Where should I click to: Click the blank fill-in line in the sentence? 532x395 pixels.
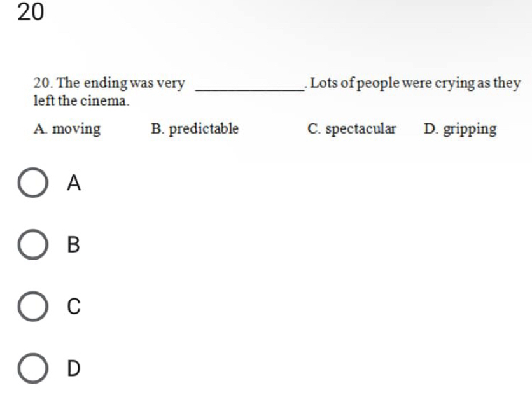tap(249, 90)
